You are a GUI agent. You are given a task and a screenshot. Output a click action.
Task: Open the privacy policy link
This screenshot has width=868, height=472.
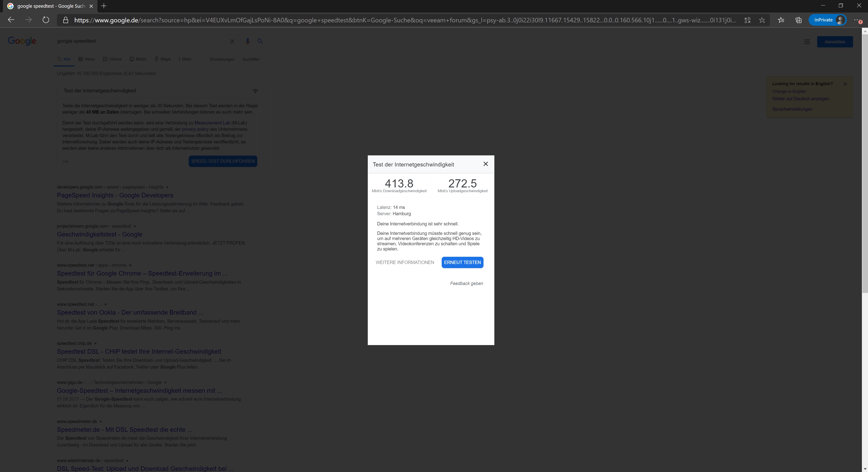pos(196,129)
